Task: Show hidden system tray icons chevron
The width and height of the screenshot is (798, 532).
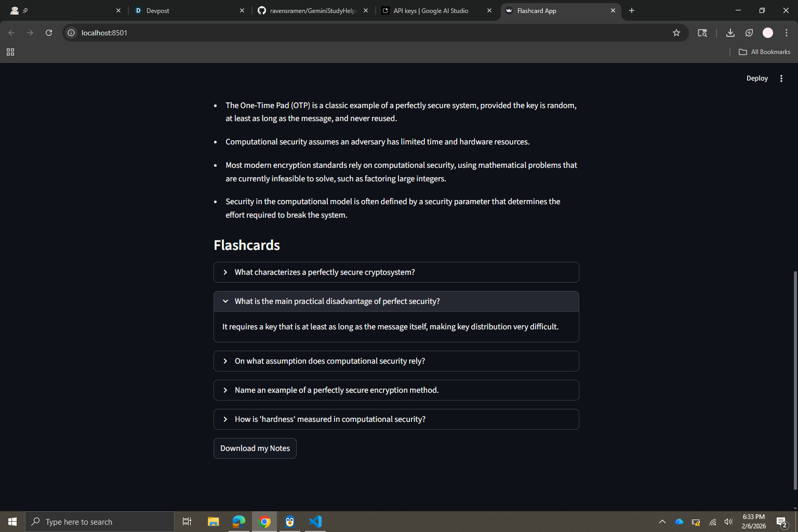Action: coord(662,522)
